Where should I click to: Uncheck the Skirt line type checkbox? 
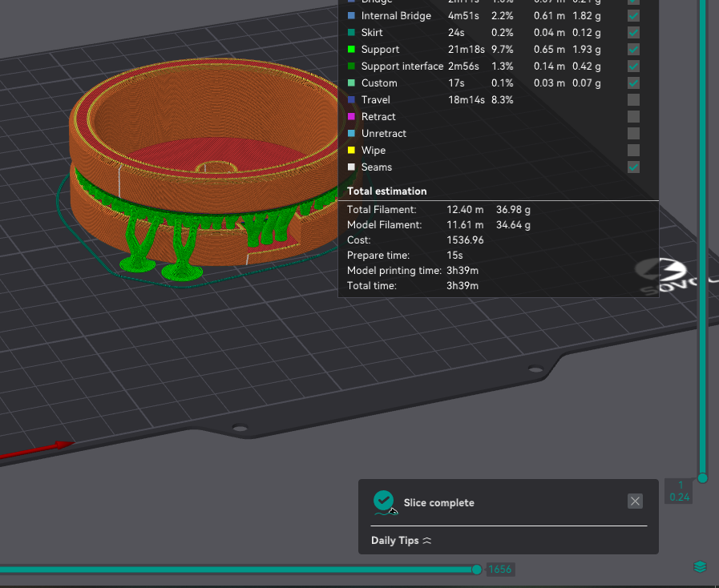tap(633, 33)
